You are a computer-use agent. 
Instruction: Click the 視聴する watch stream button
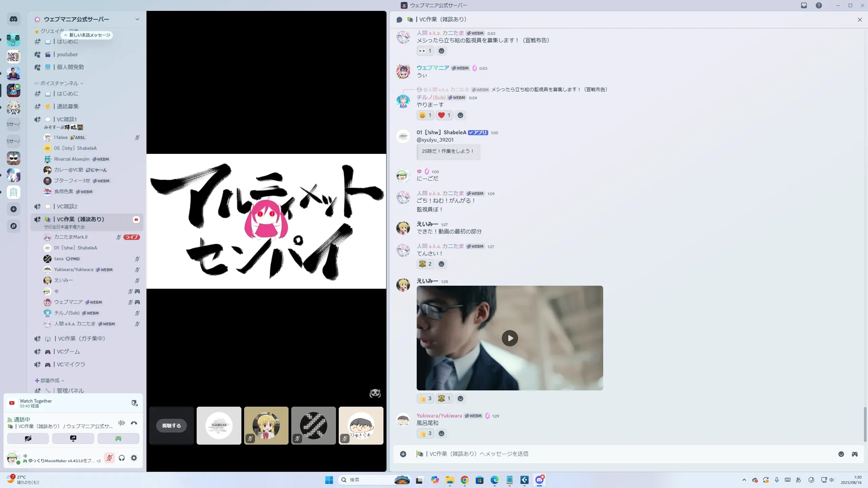coord(172,426)
